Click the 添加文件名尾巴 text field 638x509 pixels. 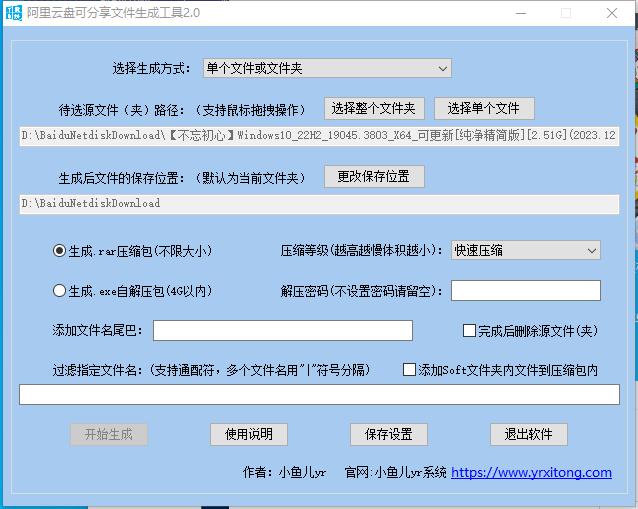pos(282,330)
